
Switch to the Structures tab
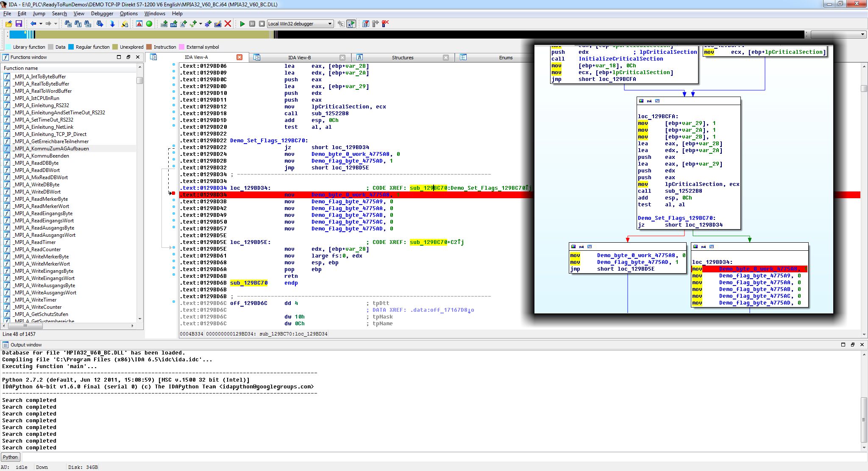402,58
